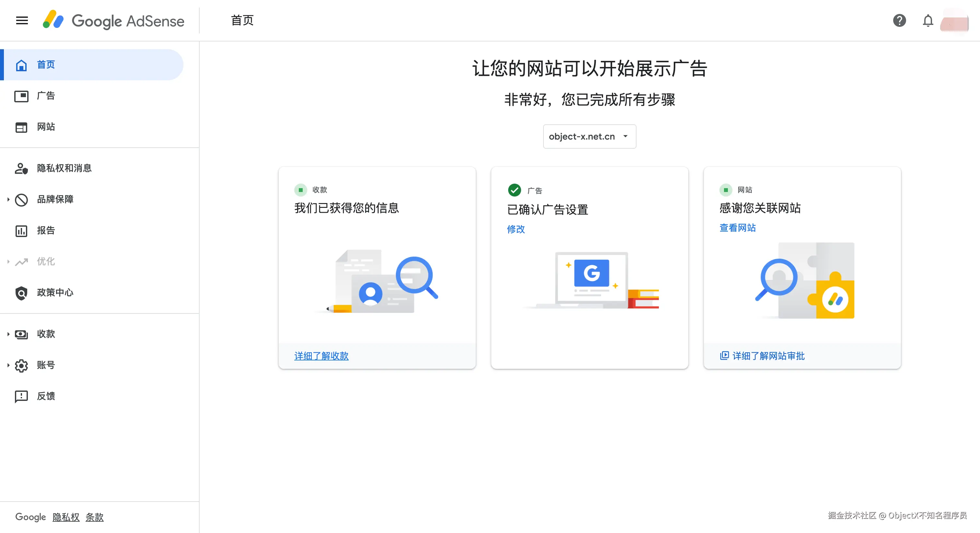This screenshot has width=980, height=533.
Task: Click the 修改 link in 广告 card
Action: click(516, 229)
